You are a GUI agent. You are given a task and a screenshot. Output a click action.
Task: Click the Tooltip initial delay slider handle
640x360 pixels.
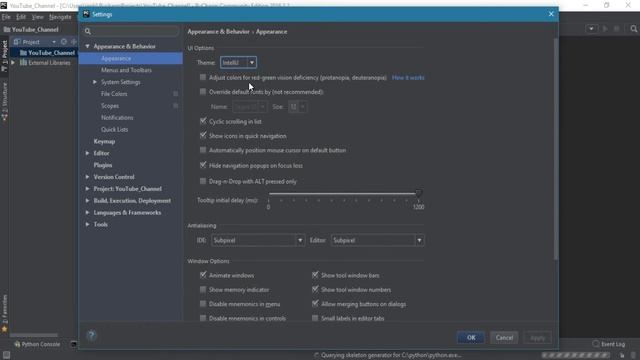(x=418, y=193)
